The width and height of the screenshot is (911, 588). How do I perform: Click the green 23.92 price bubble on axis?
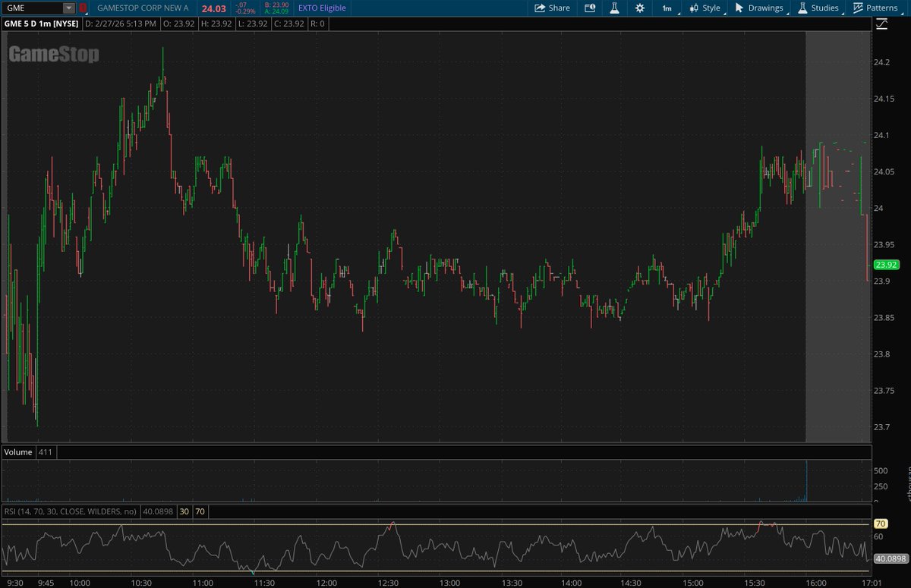(x=886, y=265)
